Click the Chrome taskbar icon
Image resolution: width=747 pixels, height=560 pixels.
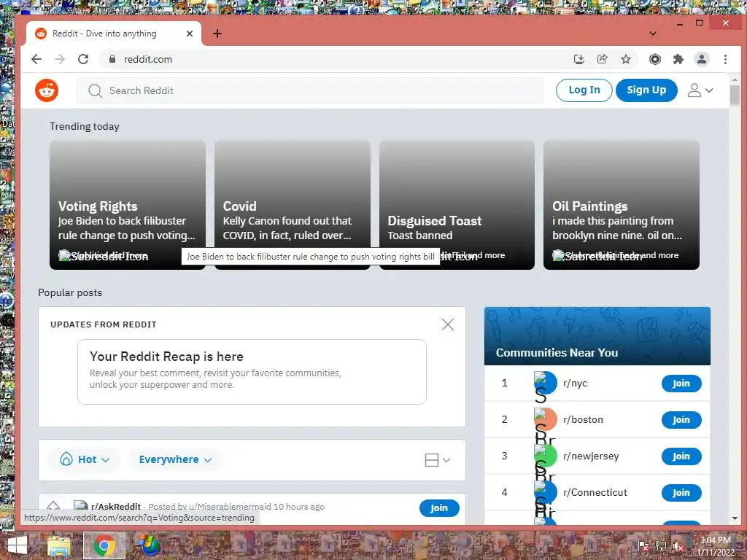click(x=104, y=545)
